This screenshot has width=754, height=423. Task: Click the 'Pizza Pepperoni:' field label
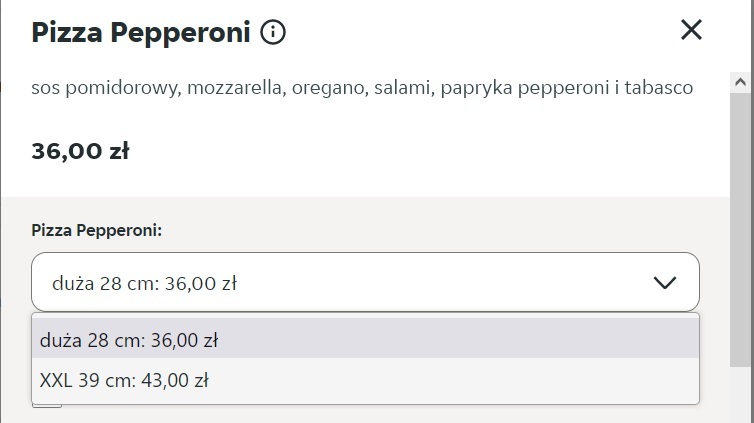pos(97,230)
